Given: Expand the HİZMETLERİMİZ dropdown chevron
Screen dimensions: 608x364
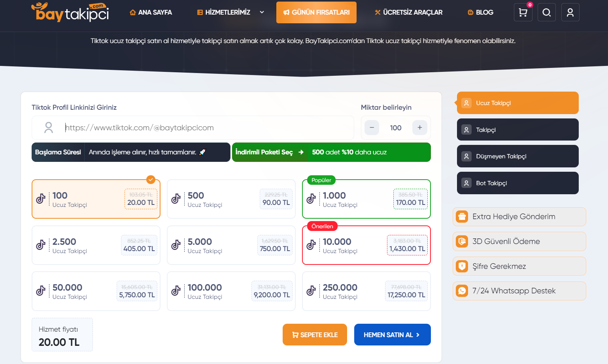Looking at the screenshot, I should coord(262,12).
